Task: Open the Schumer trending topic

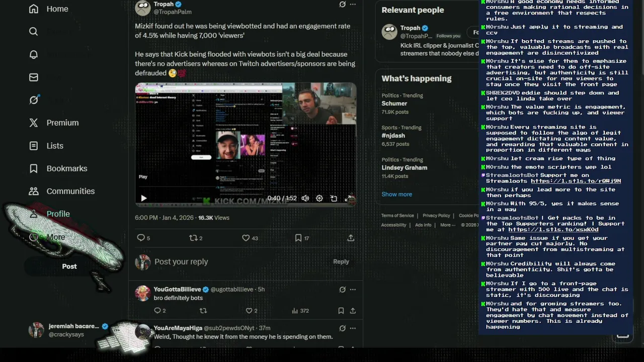Action: click(394, 104)
